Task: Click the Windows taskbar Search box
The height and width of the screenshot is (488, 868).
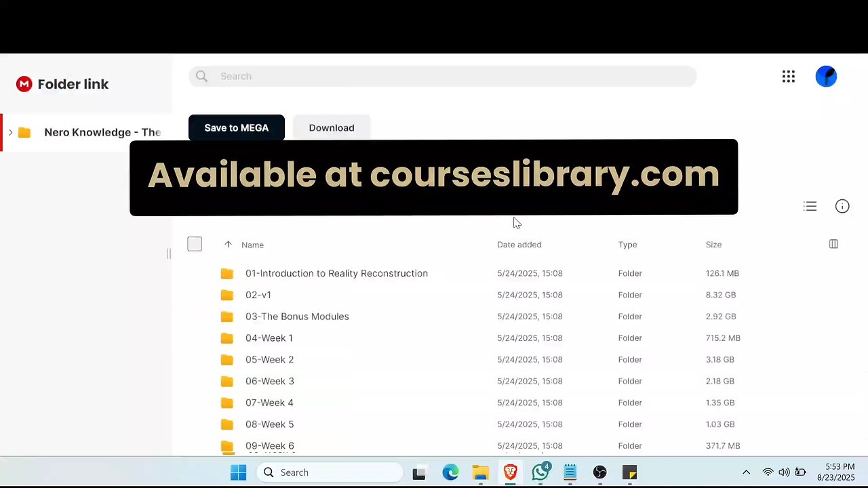Action: [330, 472]
